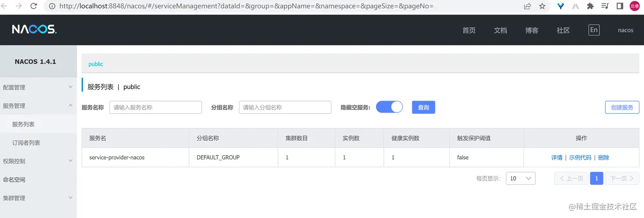Image resolution: width=644 pixels, height=218 pixels.
Task: Click the browser address bar URL
Action: (x=246, y=6)
